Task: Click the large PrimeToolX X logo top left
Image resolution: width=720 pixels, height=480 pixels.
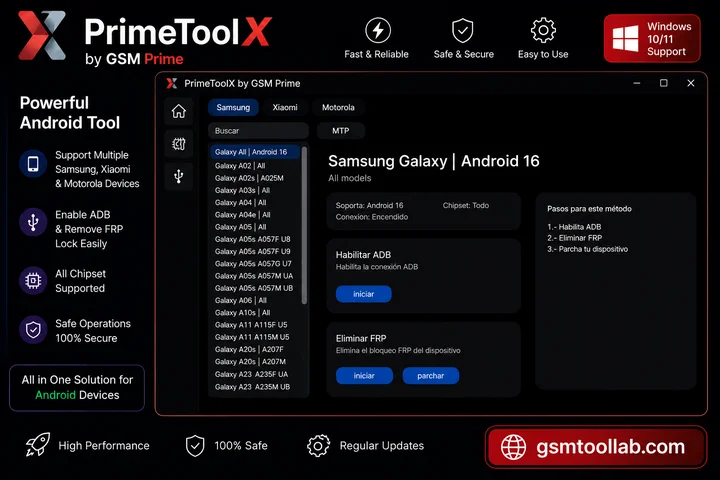Action: pos(42,36)
